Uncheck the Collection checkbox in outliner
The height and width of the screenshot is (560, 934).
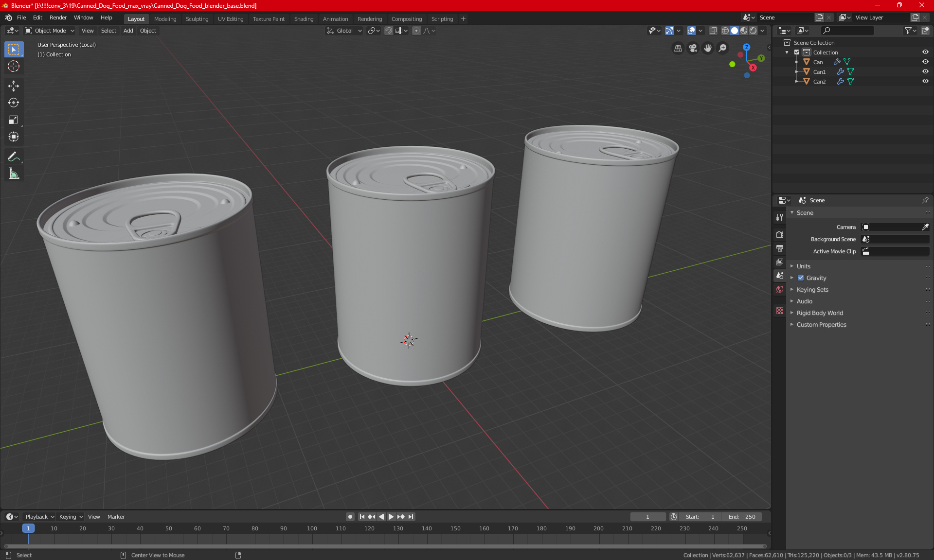tap(797, 52)
